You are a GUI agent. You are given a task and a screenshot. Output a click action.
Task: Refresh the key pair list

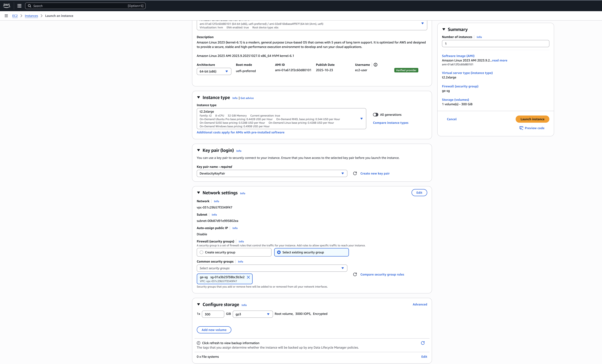[355, 173]
